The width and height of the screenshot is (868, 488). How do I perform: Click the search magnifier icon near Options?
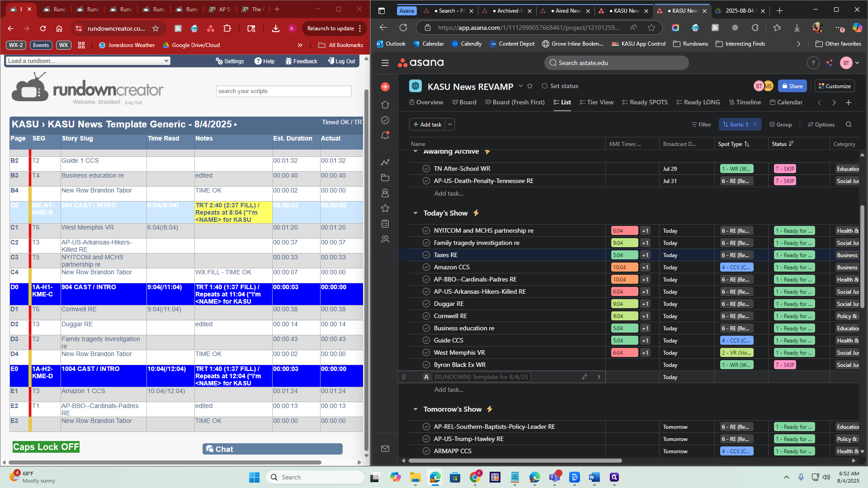(x=849, y=125)
